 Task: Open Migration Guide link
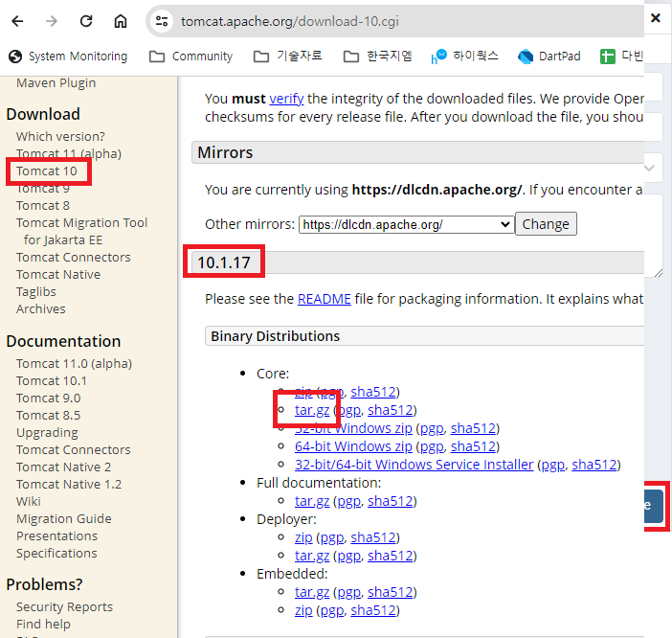point(64,519)
